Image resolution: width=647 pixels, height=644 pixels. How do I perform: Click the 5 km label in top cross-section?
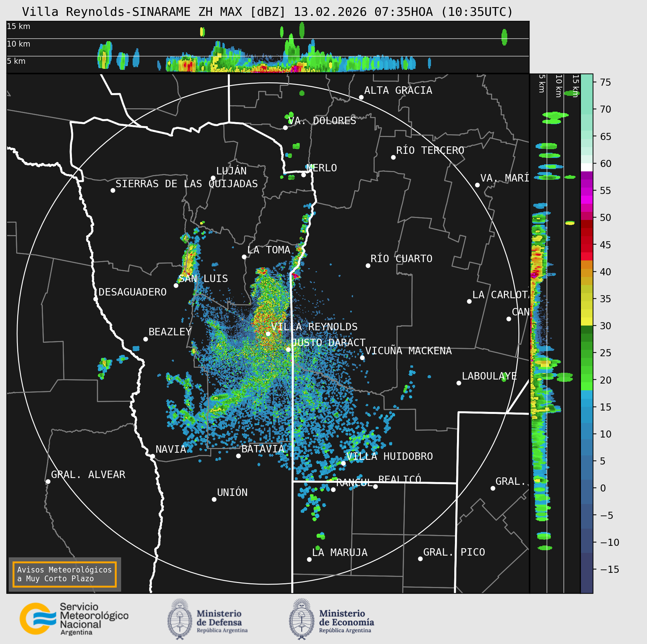click(x=16, y=61)
